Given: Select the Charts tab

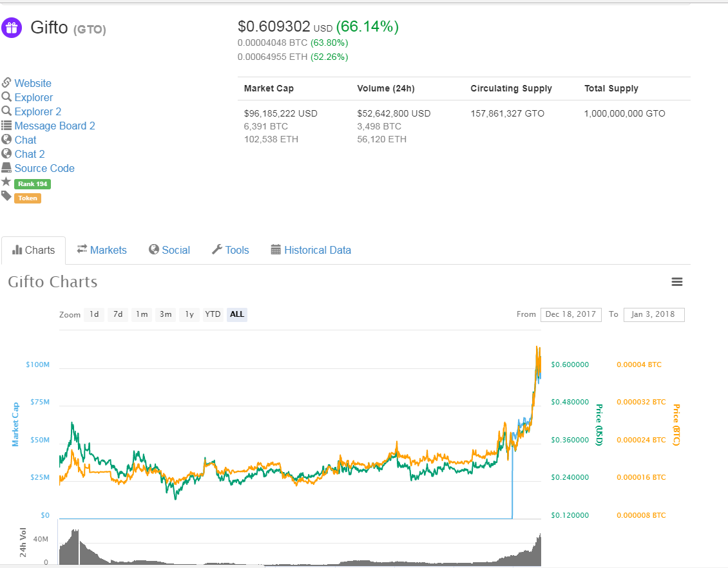Looking at the screenshot, I should coord(34,250).
